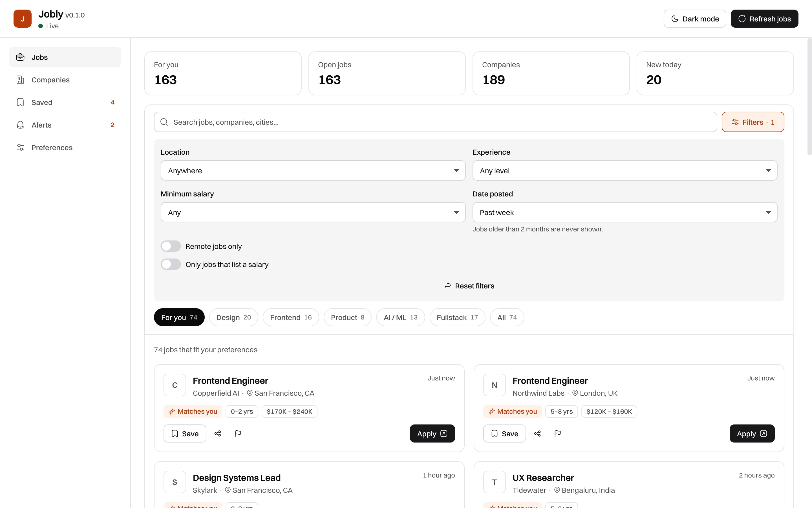
Task: Apply to Northwind Labs Frontend Engineer job
Action: point(752,433)
